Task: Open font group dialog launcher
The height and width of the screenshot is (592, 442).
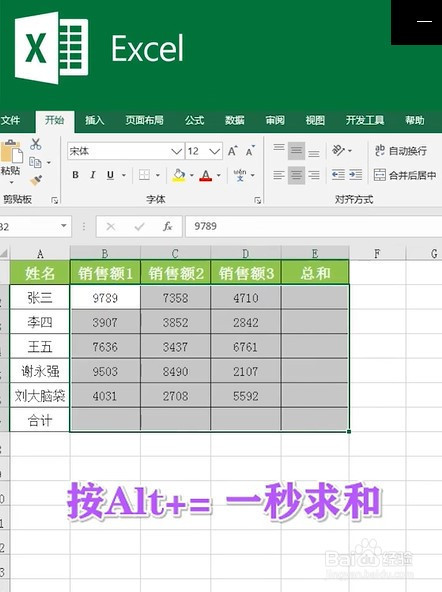Action: pos(257,200)
